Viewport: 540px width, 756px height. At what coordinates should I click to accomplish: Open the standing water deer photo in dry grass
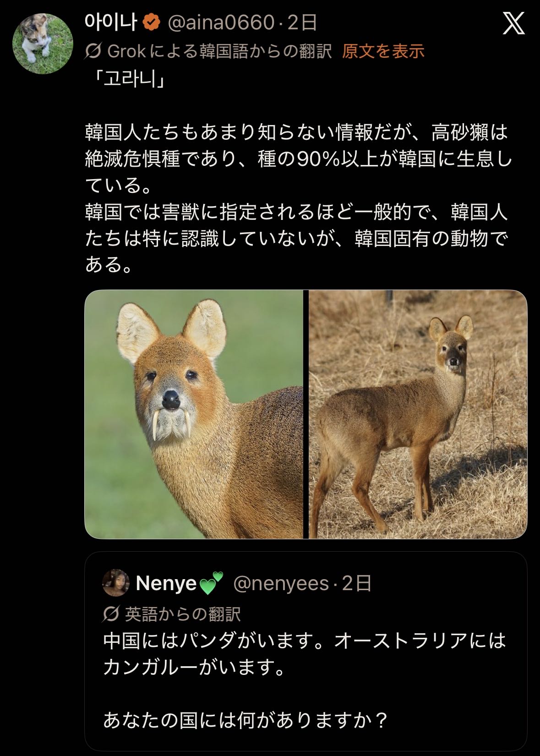418,414
